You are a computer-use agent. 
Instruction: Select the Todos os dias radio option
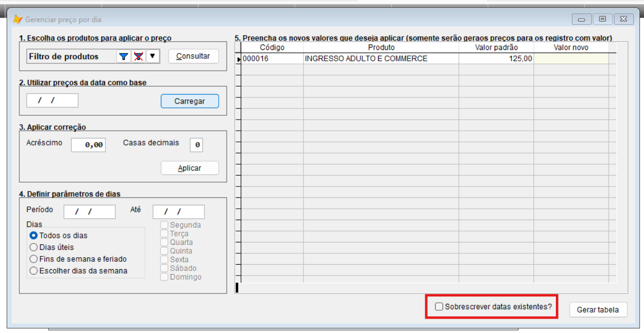pyautogui.click(x=34, y=236)
